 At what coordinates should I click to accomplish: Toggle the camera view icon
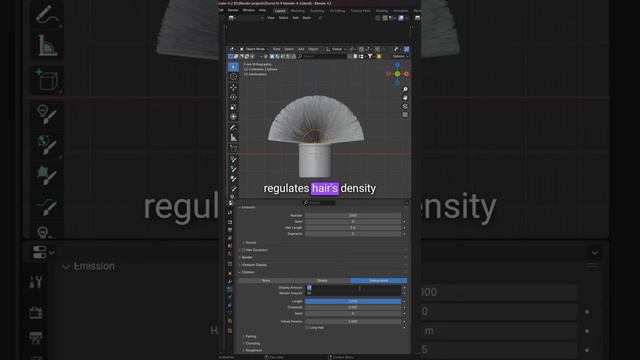[405, 106]
